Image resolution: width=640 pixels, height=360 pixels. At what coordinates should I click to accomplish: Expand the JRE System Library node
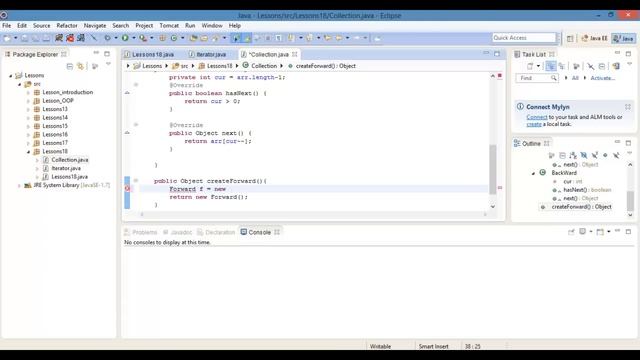19,185
